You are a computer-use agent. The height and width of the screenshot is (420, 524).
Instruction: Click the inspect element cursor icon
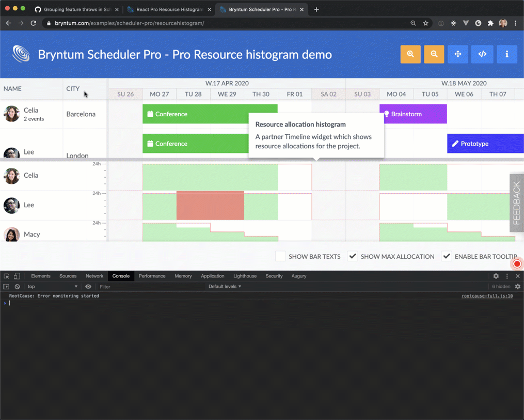coord(6,276)
